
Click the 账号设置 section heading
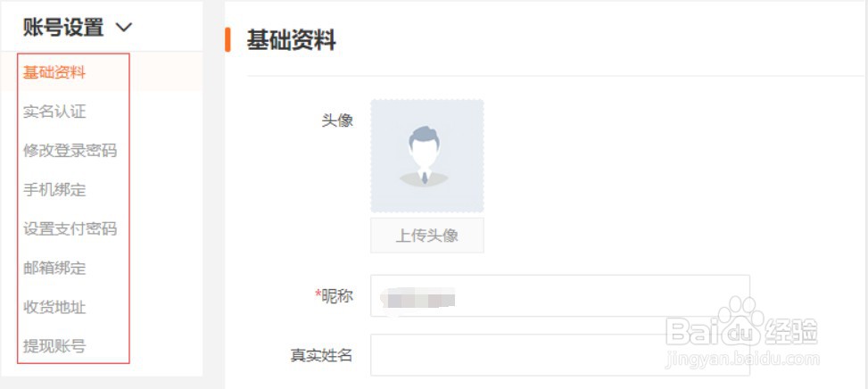pos(63,27)
